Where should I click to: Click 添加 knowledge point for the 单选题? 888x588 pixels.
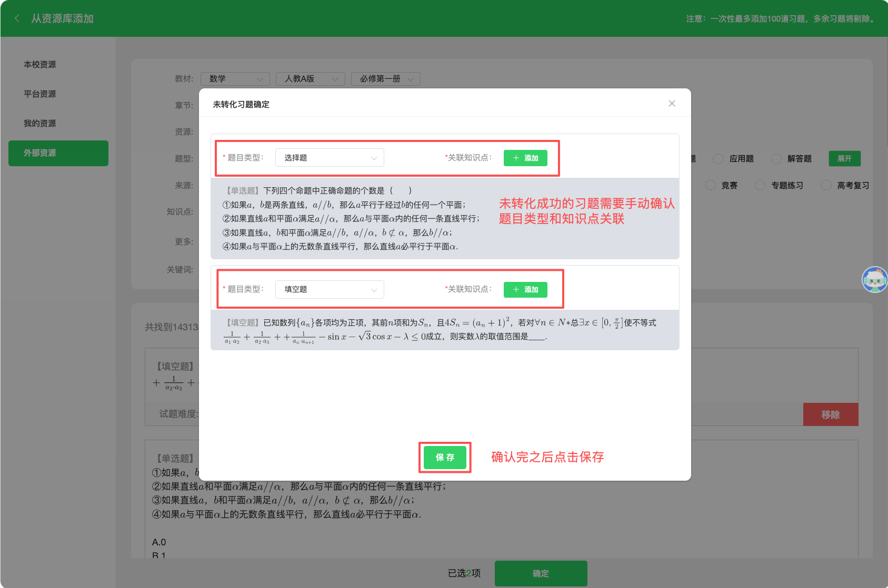[x=525, y=158]
